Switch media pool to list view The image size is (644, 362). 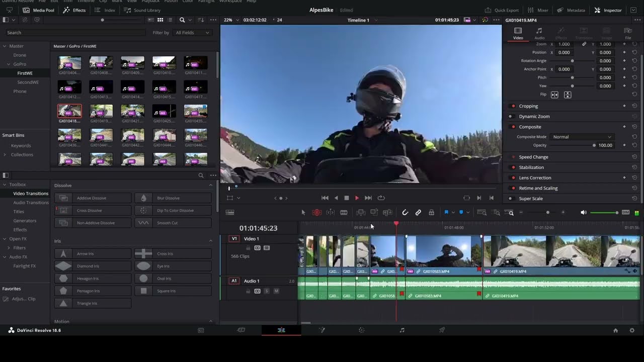170,20
